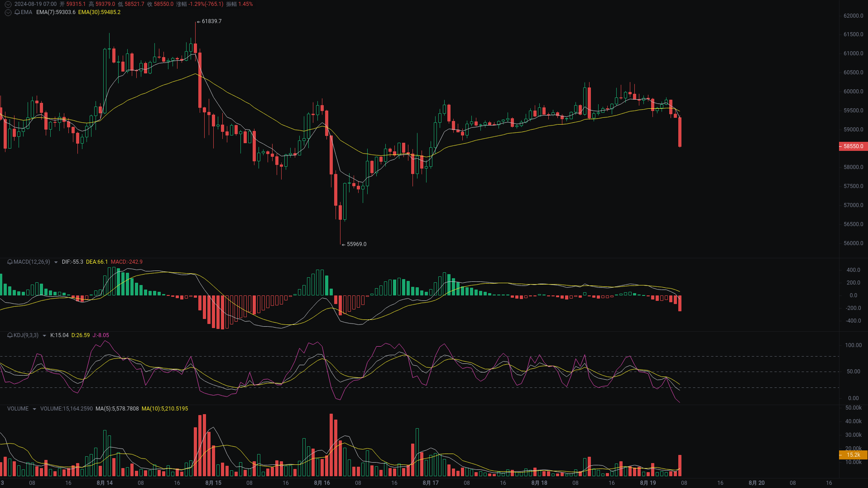This screenshot has height=488, width=868.
Task: Click the red 58550.0 current price tag
Action: point(854,146)
